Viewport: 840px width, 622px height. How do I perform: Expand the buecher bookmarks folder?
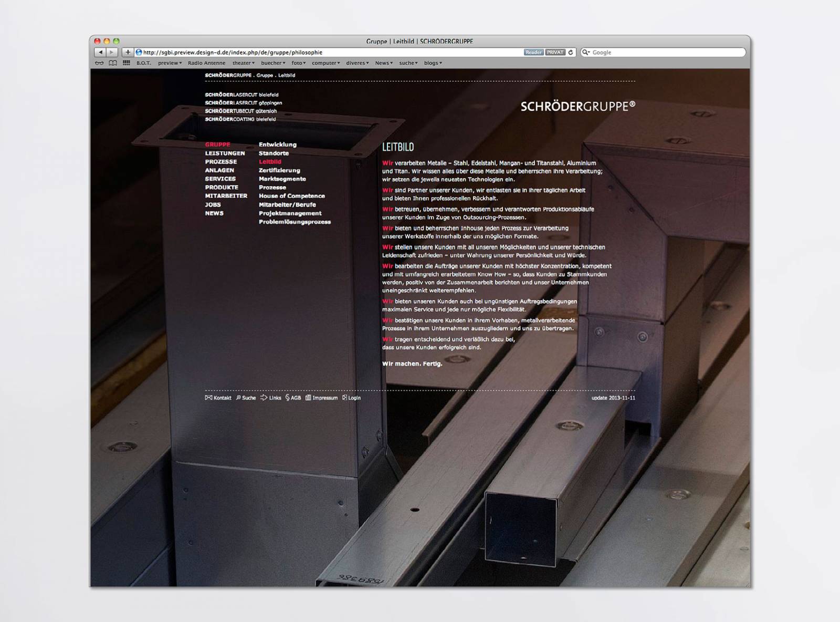click(x=274, y=63)
